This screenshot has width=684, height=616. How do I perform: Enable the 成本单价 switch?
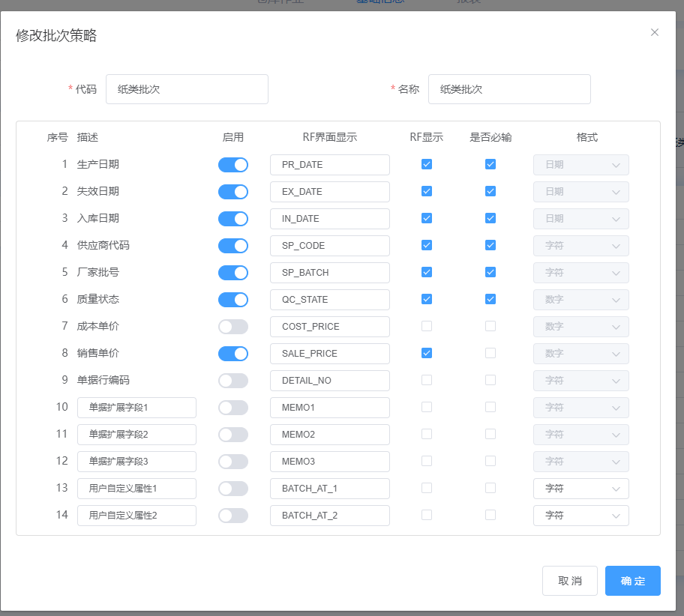point(232,327)
